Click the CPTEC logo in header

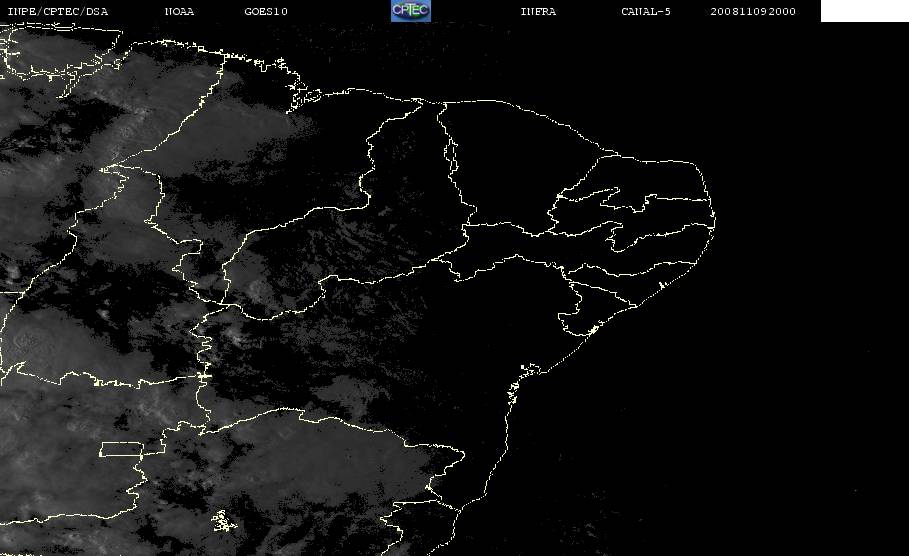[410, 10]
